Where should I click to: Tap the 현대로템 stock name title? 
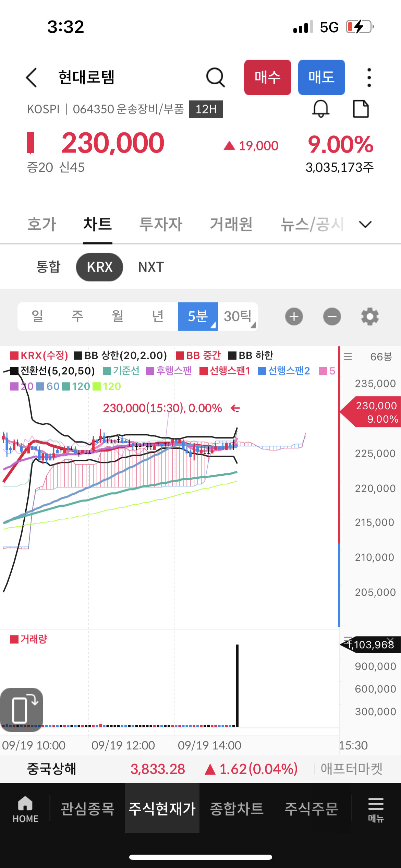tap(86, 77)
